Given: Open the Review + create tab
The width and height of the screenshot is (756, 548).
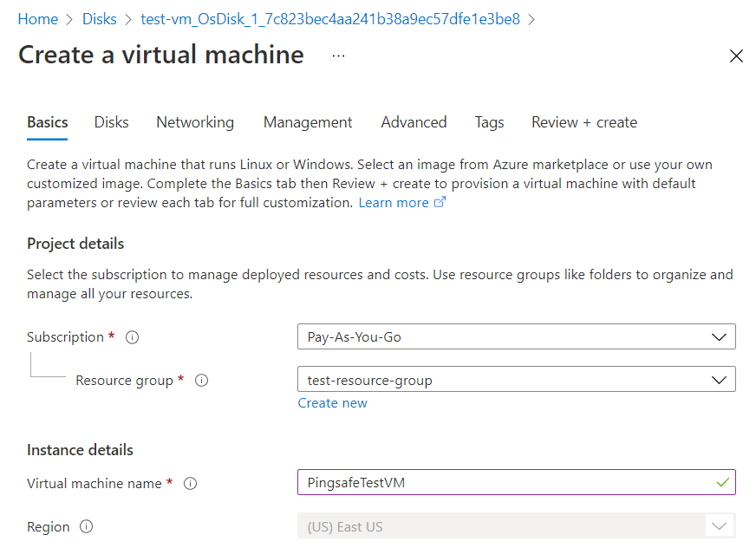Looking at the screenshot, I should tap(584, 122).
